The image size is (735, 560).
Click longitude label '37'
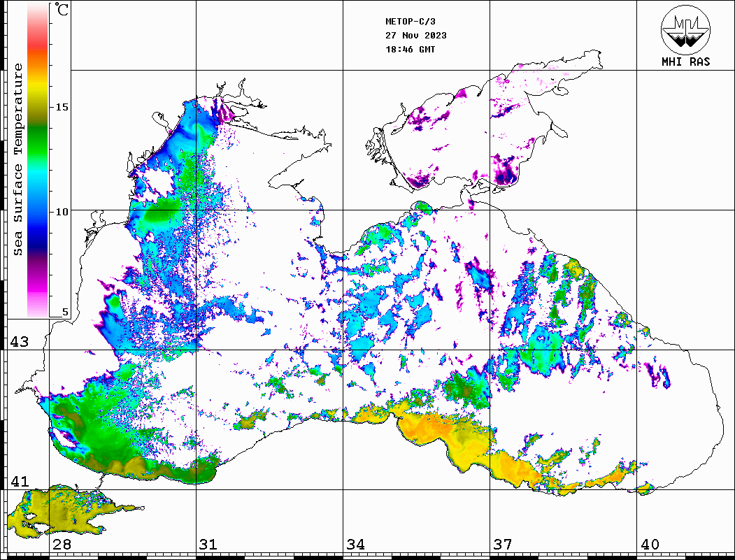tap(502, 544)
